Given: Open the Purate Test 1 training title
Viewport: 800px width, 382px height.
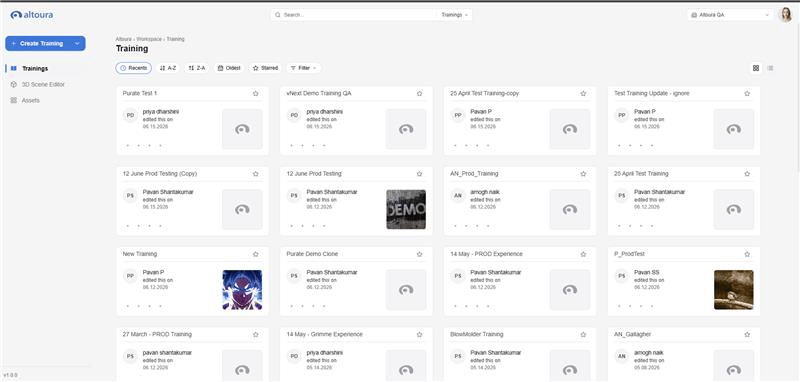Looking at the screenshot, I should pyautogui.click(x=140, y=94).
